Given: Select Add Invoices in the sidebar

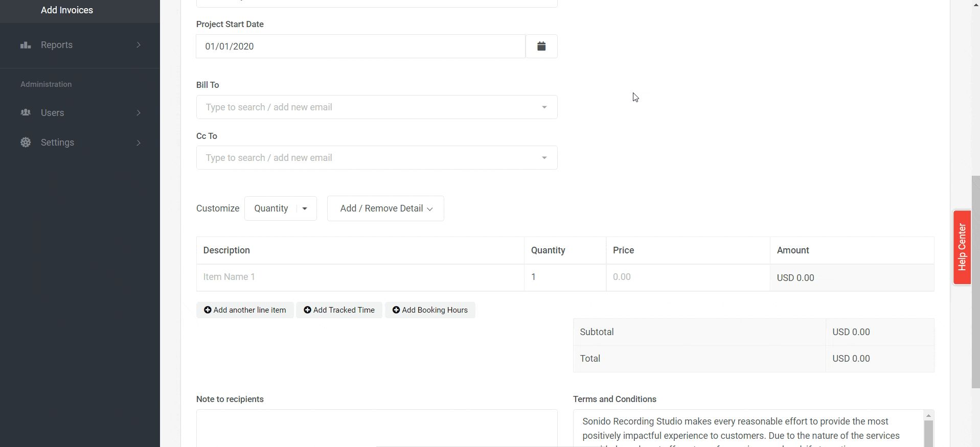Looking at the screenshot, I should (x=67, y=10).
